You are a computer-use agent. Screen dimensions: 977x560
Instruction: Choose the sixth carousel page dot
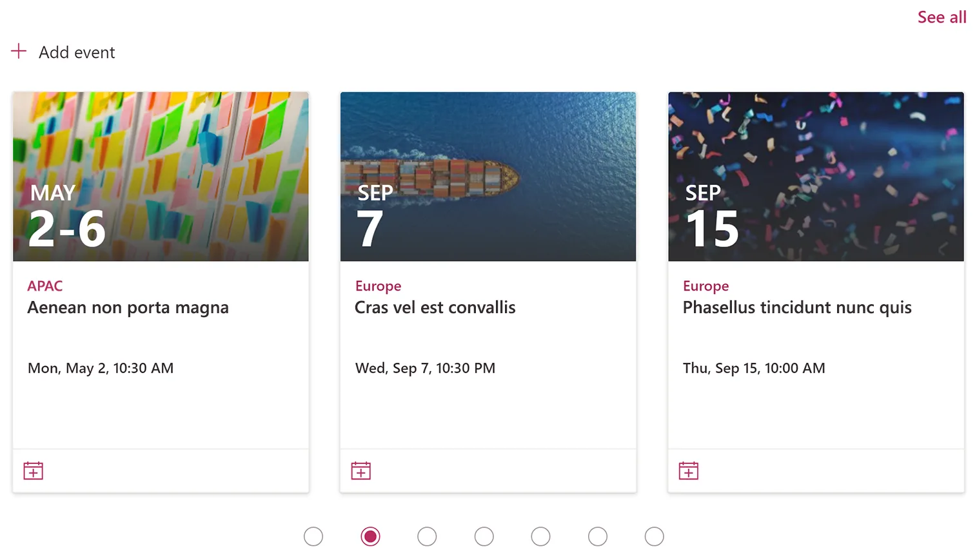click(598, 537)
